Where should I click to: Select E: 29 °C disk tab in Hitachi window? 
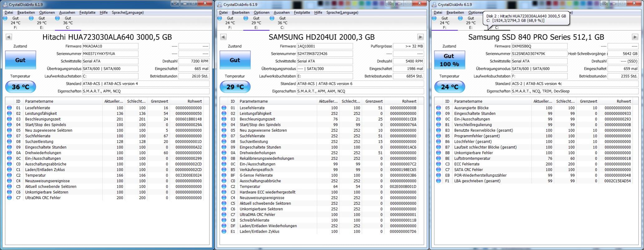(x=41, y=23)
